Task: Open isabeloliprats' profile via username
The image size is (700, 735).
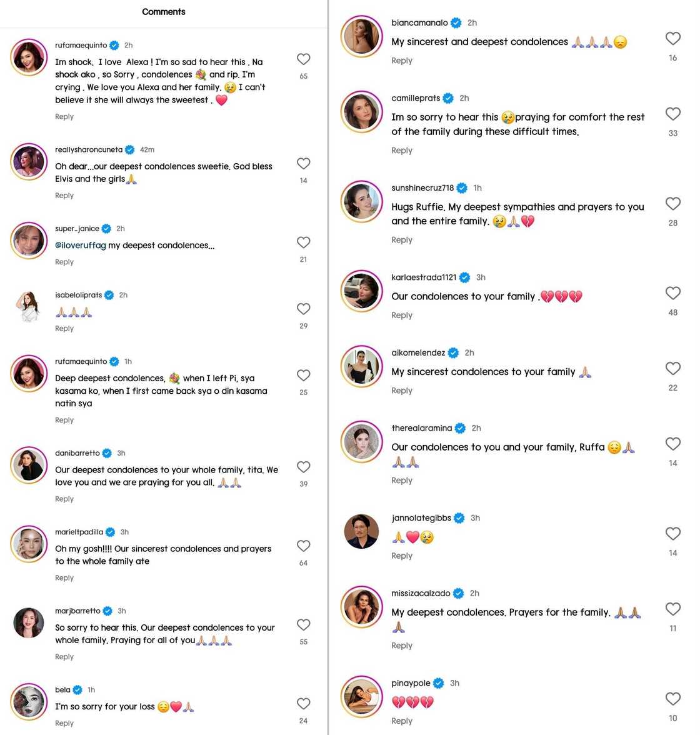Action: [x=78, y=295]
